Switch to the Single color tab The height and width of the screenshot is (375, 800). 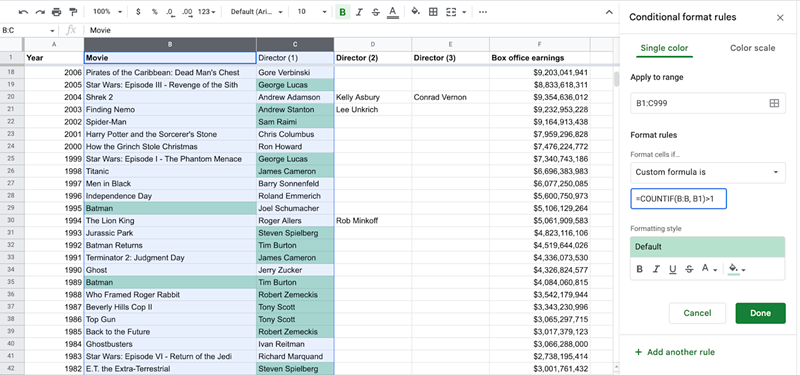coord(664,48)
